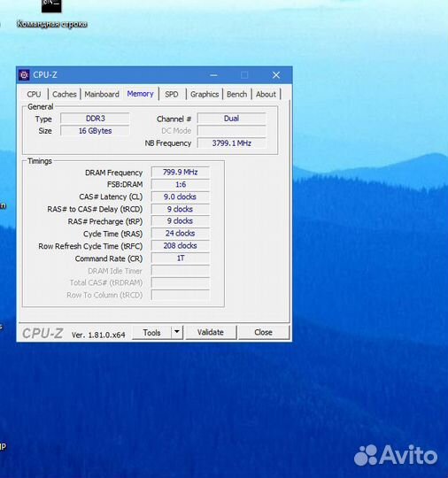Click the Cycle Time value 24 clocks
448x478 pixels.
click(x=181, y=234)
